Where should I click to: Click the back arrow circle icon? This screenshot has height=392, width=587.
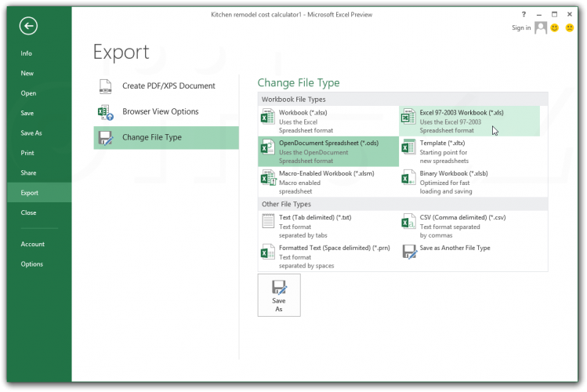point(28,26)
